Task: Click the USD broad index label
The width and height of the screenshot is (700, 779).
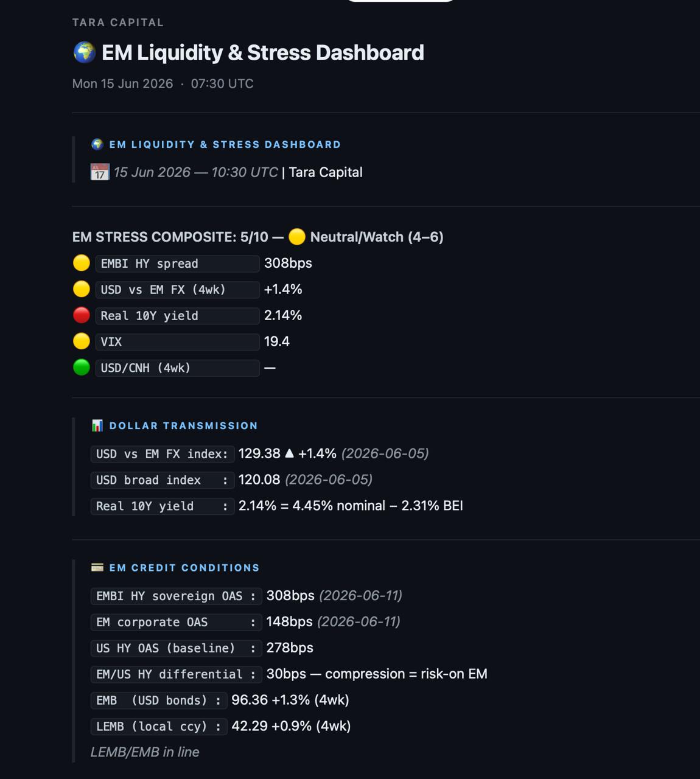Action: (163, 480)
